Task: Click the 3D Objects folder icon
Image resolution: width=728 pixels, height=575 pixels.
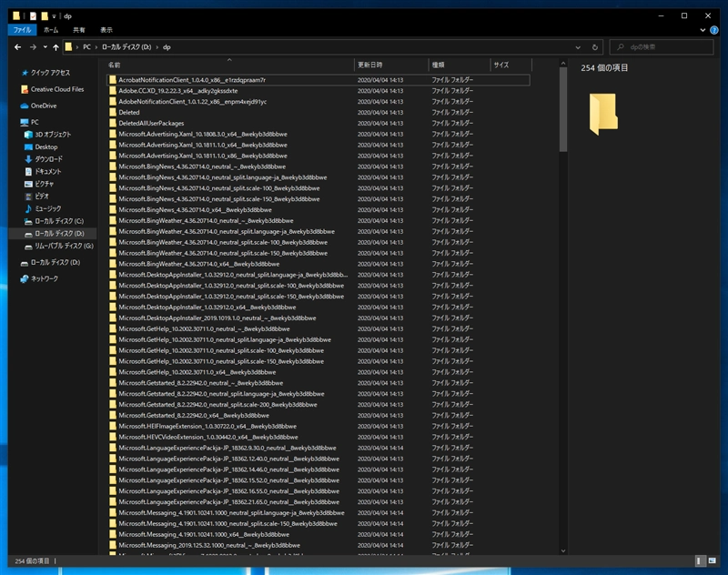Action: point(28,135)
